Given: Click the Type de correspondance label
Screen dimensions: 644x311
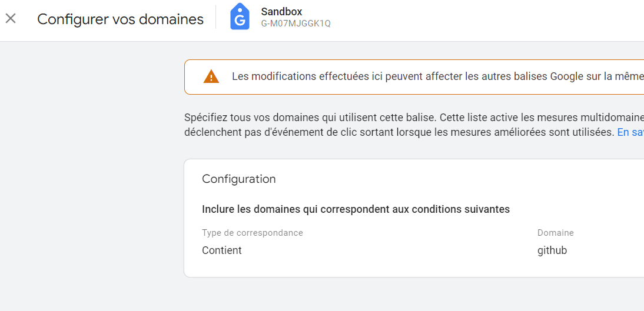Looking at the screenshot, I should 252,233.
